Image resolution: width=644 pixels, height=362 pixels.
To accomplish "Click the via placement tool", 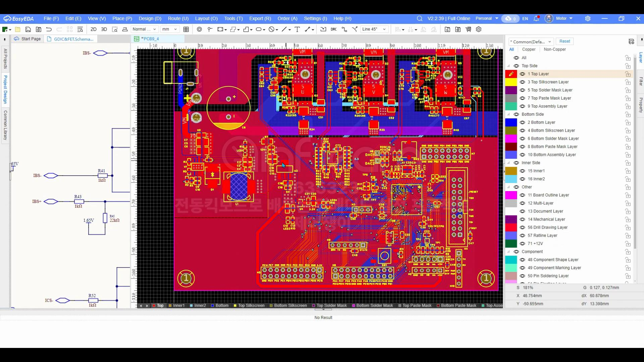I will point(199,29).
